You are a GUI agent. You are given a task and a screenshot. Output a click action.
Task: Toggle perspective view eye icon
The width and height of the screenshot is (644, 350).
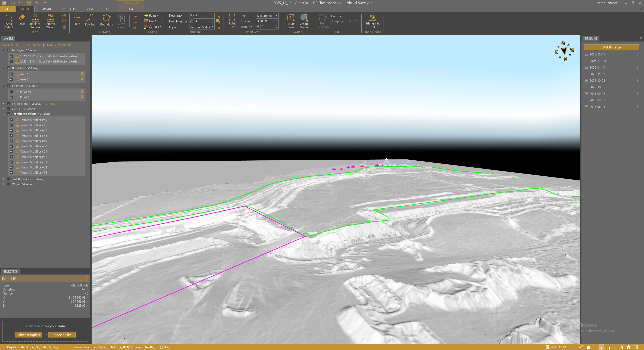[602, 347]
